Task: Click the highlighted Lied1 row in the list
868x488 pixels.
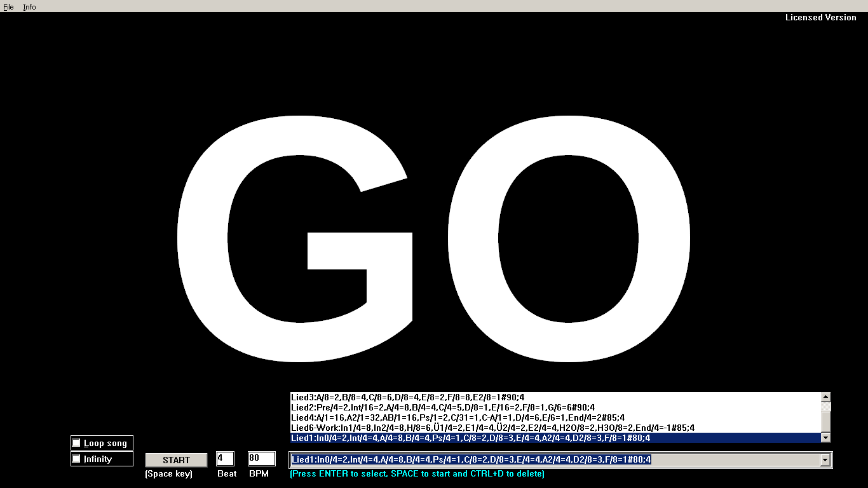Action: pyautogui.click(x=470, y=438)
